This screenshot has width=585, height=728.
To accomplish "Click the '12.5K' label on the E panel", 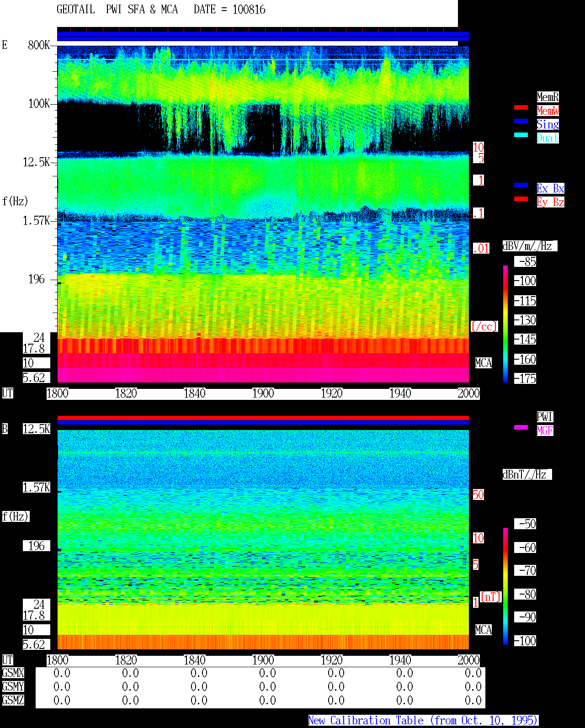I will (37, 162).
